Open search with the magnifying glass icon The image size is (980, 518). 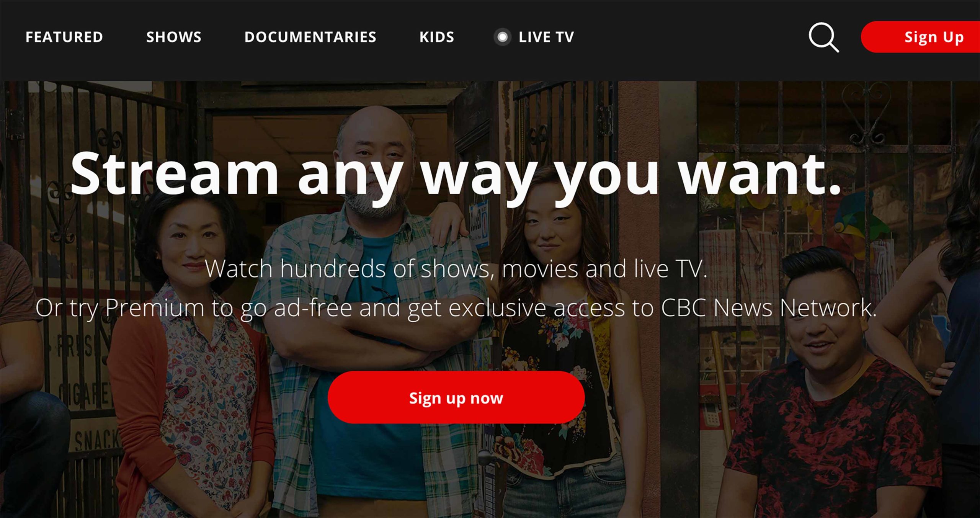pyautogui.click(x=824, y=37)
